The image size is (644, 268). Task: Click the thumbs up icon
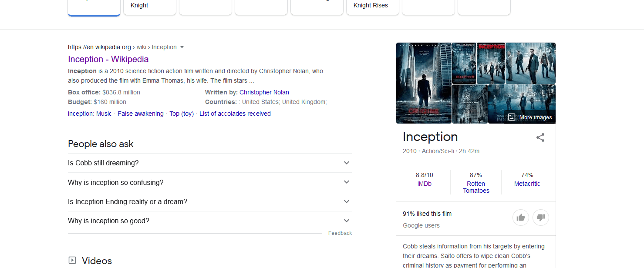520,218
